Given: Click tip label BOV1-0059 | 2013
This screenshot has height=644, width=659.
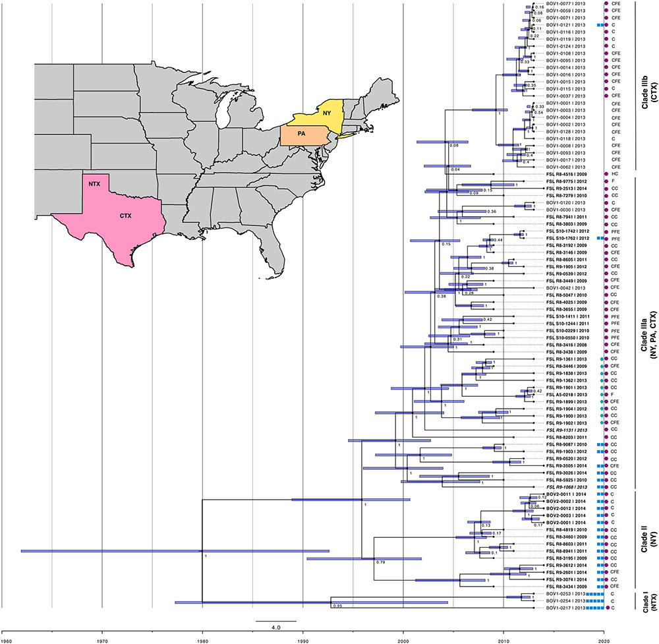Looking at the screenshot, I should point(565,11).
